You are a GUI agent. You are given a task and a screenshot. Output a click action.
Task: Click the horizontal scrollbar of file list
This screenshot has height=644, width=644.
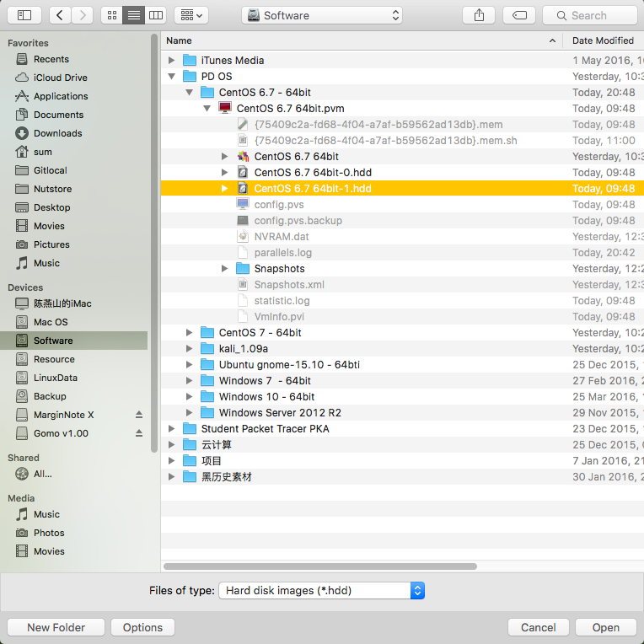point(320,566)
